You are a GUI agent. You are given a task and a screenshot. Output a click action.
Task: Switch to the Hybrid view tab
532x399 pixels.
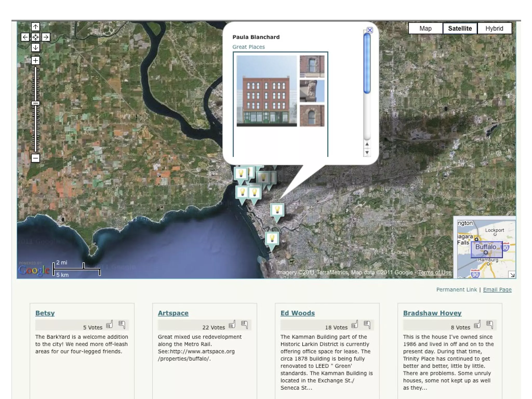[494, 28]
